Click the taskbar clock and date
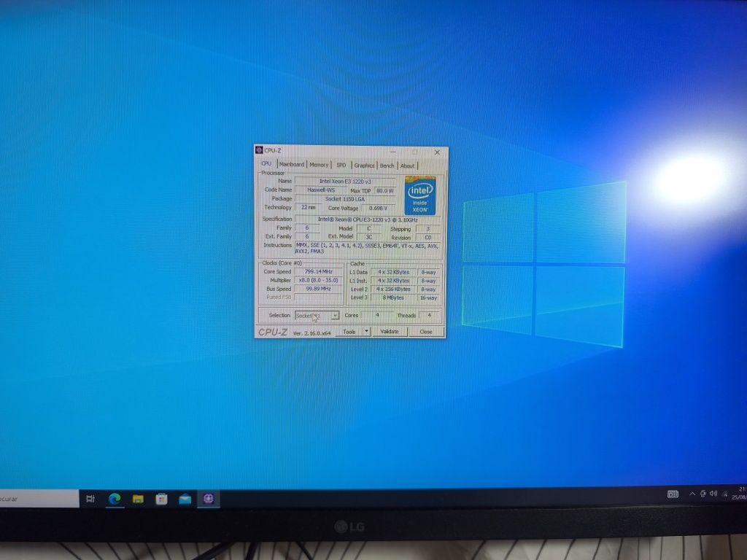The width and height of the screenshot is (747, 560). (740, 493)
